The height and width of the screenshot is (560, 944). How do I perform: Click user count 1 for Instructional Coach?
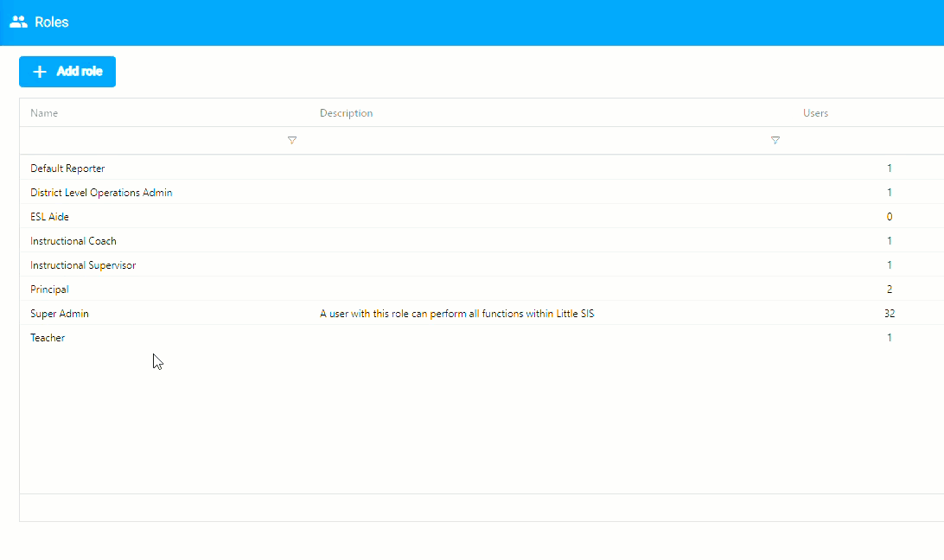(890, 241)
